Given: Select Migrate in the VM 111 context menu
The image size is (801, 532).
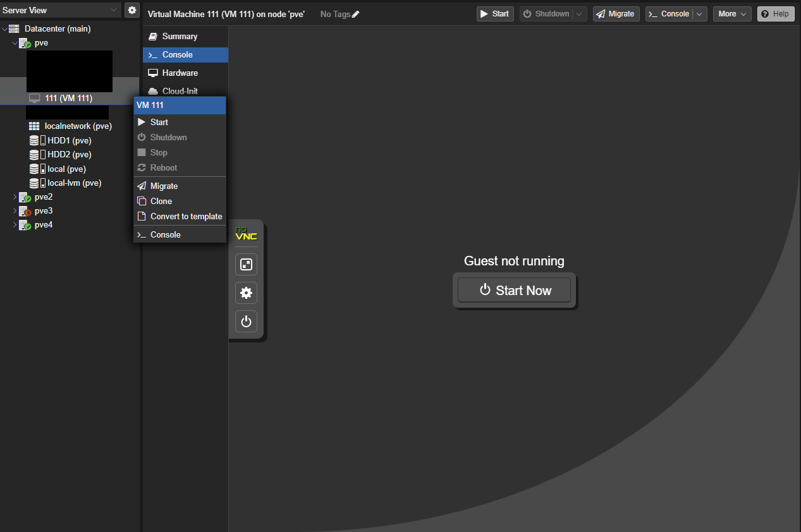Looking at the screenshot, I should (x=164, y=186).
